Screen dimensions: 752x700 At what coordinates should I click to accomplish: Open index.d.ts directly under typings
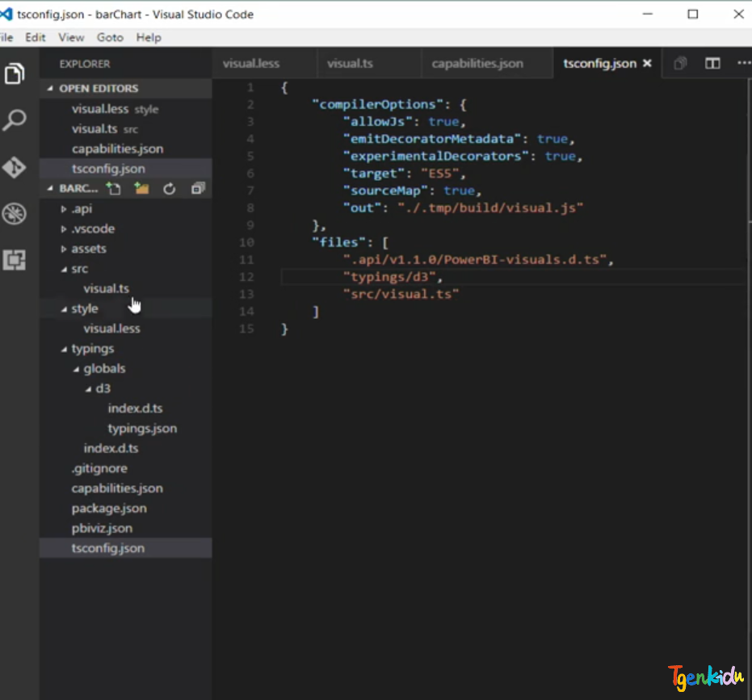tap(126, 448)
